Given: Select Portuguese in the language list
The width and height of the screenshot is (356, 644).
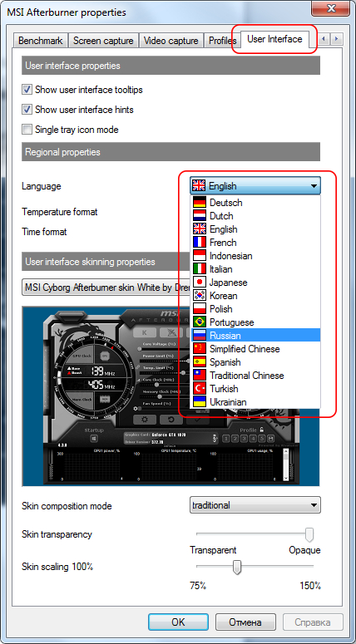Looking at the screenshot, I should 255,322.
